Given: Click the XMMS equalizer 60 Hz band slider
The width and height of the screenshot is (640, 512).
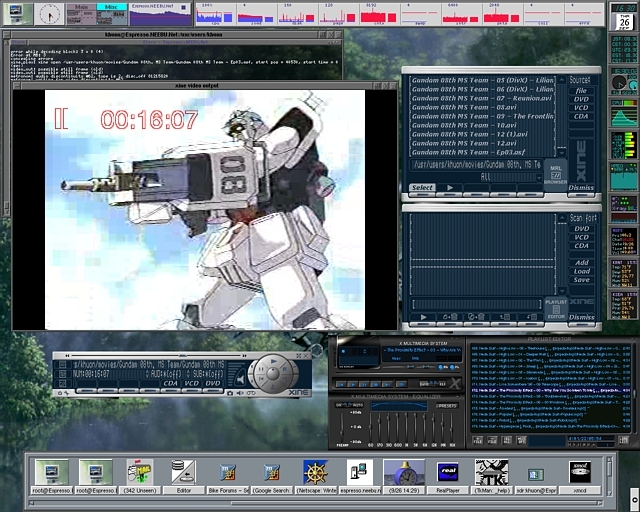Looking at the screenshot, I should (370, 427).
